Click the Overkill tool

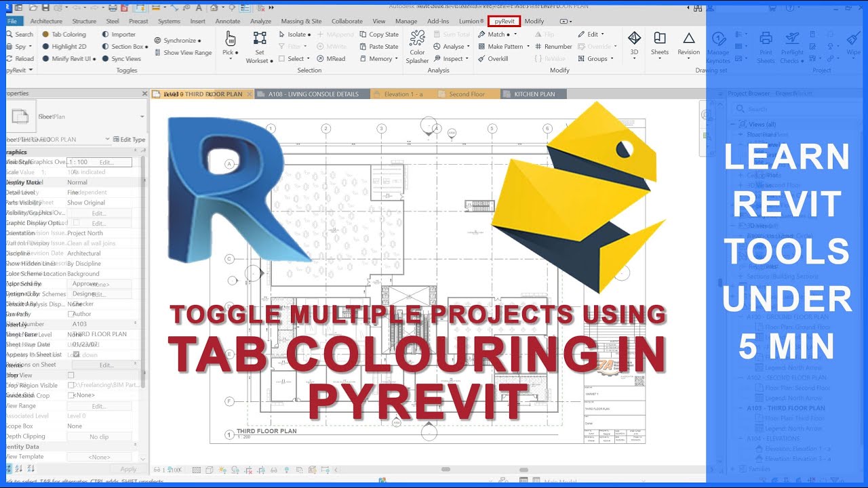click(x=493, y=59)
